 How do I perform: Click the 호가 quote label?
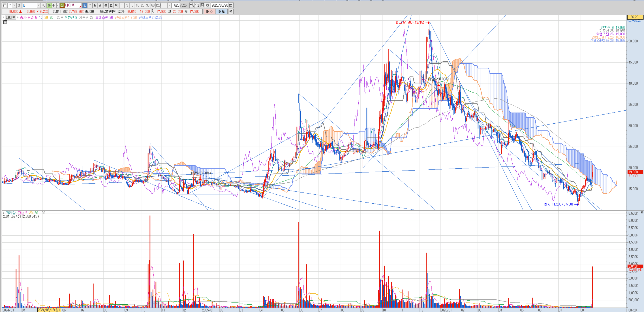click(121, 12)
